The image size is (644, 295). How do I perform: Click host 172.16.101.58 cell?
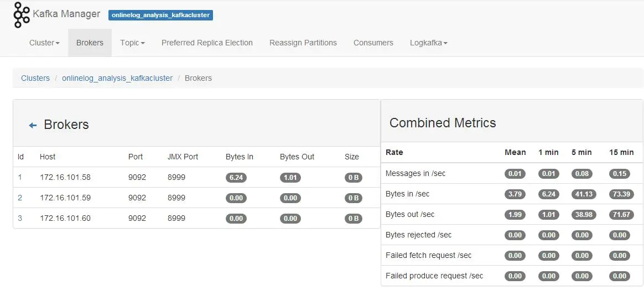click(x=65, y=178)
